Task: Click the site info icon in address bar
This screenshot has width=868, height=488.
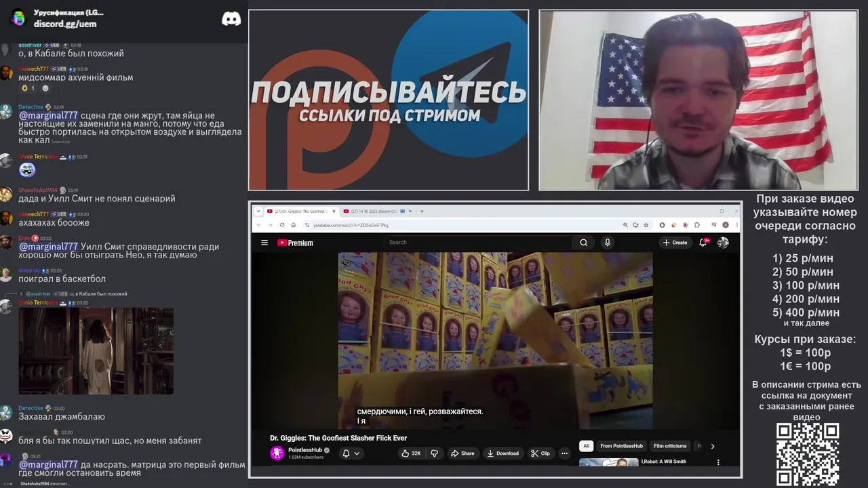Action: pos(307,225)
